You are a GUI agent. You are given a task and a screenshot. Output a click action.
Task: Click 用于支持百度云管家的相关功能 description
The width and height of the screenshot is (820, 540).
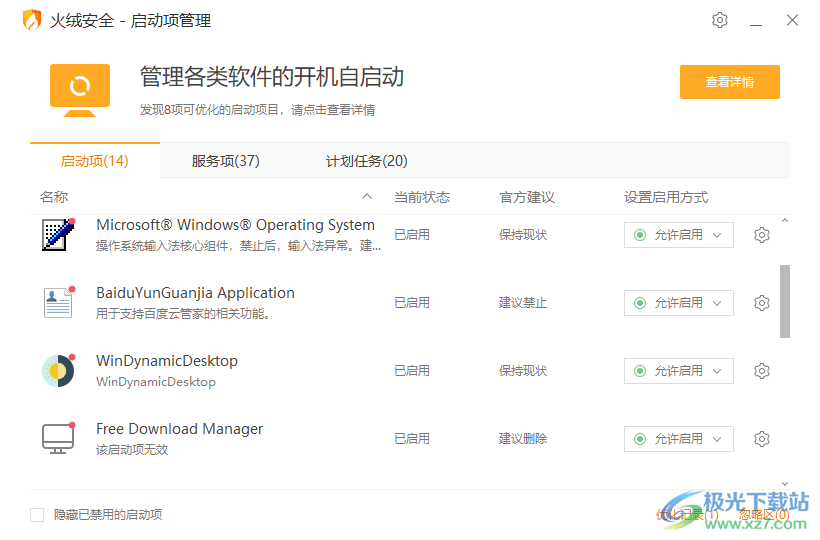tap(183, 314)
